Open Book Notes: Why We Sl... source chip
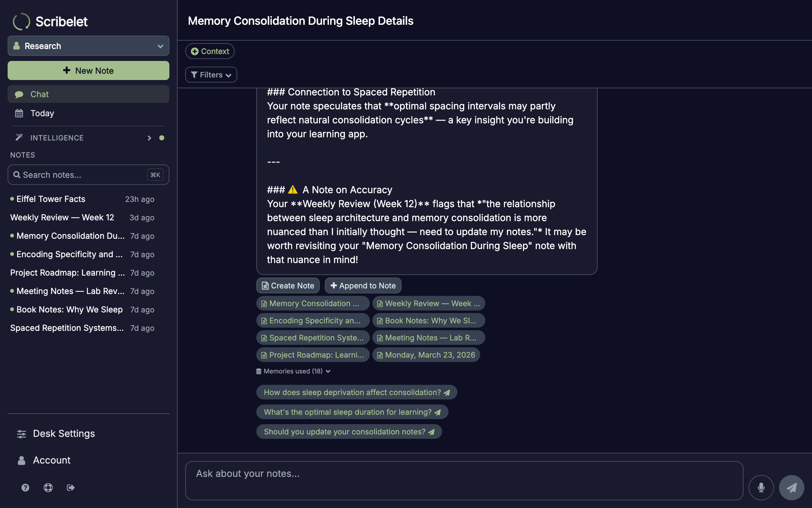 [x=429, y=321]
